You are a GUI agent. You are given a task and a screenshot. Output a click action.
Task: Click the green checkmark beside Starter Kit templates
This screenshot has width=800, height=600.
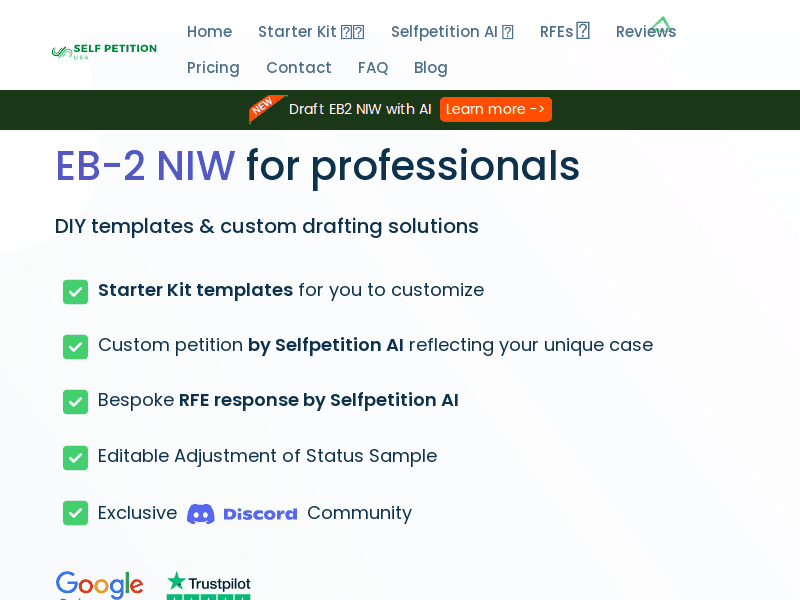(75, 291)
